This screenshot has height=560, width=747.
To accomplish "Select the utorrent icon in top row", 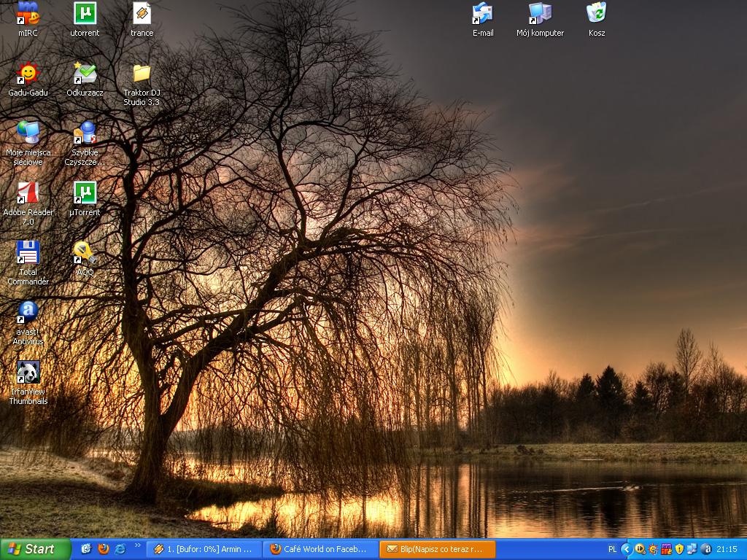I will coord(85,13).
